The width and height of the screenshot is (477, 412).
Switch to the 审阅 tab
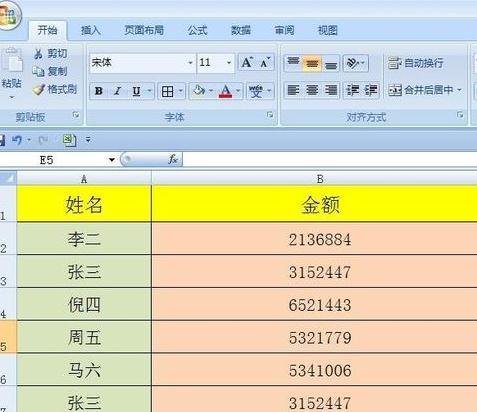[284, 30]
